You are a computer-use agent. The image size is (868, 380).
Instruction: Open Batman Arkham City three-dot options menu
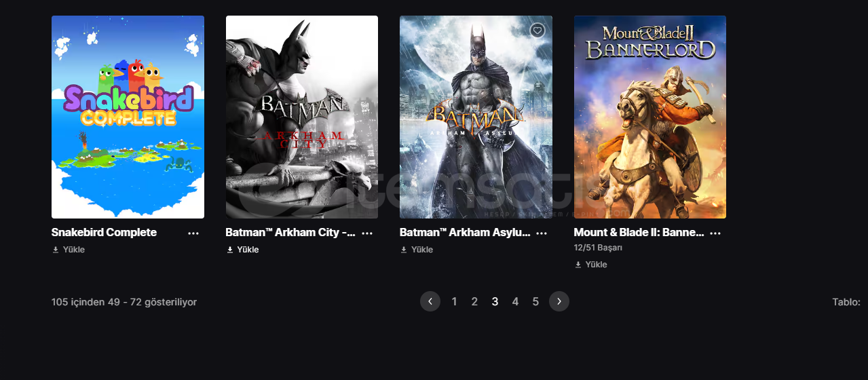point(367,233)
